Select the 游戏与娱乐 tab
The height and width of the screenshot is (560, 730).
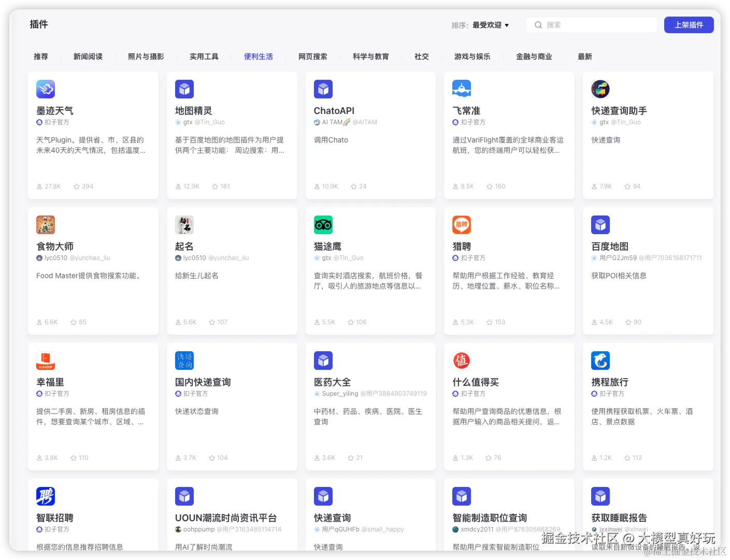pos(473,56)
